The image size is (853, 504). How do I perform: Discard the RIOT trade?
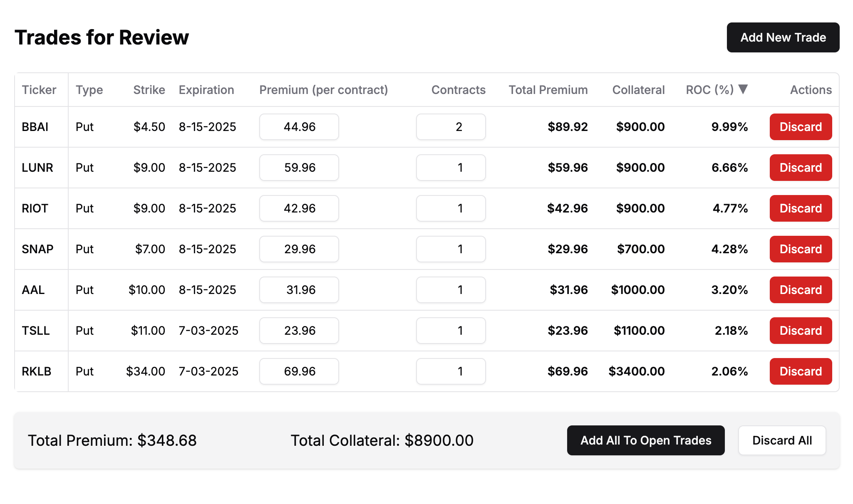[x=800, y=208]
